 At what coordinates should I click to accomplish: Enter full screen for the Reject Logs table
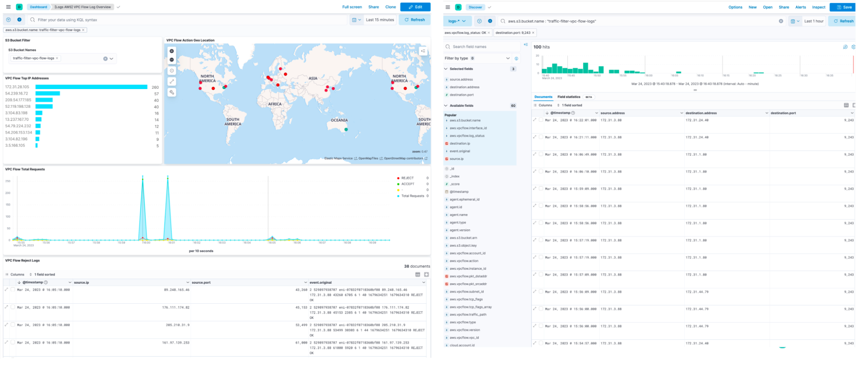click(x=426, y=275)
